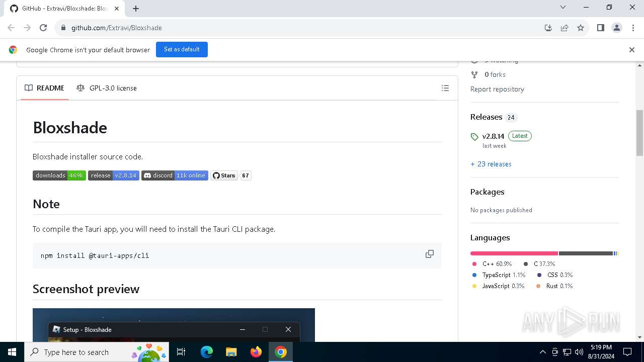Click the Screenshot preview heading
Image resolution: width=644 pixels, height=362 pixels.
tap(86, 289)
